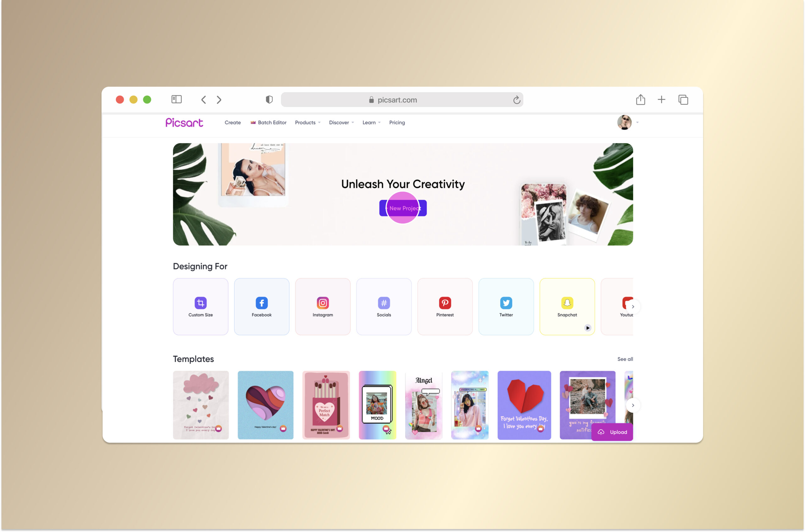805x532 pixels.
Task: Click the Socials hashtag icon
Action: [384, 303]
